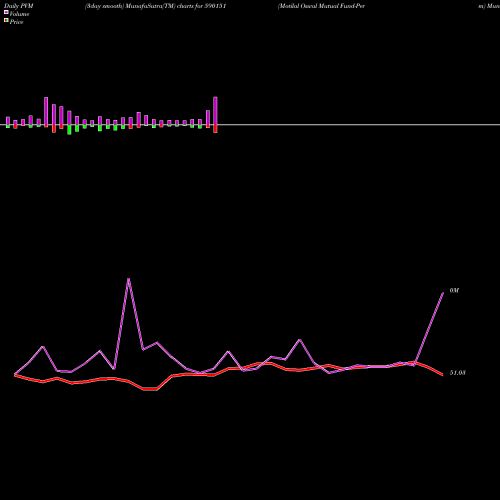Click the end point of the magenta volume line

(x=443, y=293)
